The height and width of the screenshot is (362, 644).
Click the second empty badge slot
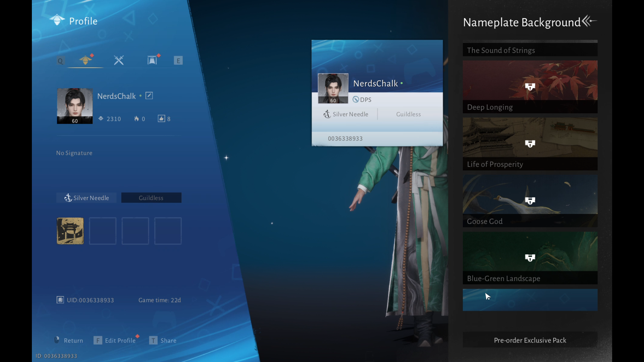[x=135, y=231]
